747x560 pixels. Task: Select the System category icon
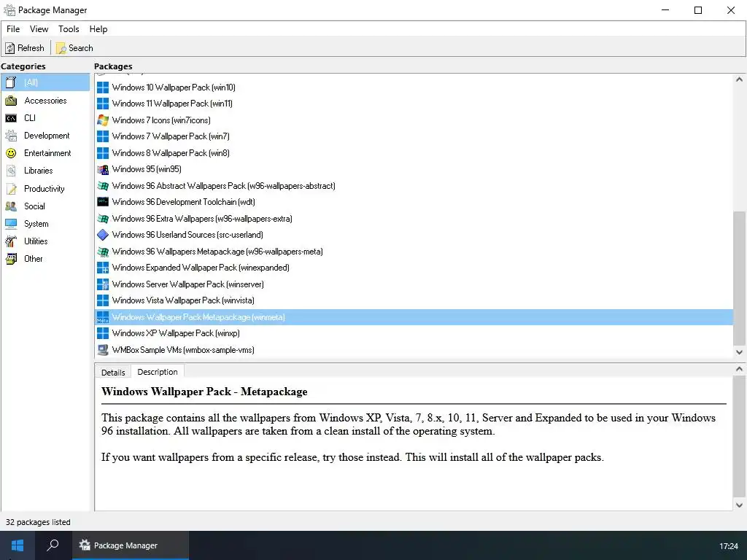point(11,224)
